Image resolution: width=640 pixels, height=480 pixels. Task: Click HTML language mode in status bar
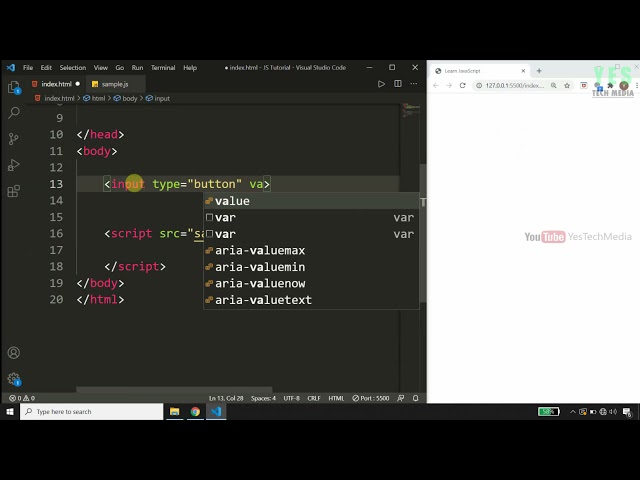(x=336, y=398)
